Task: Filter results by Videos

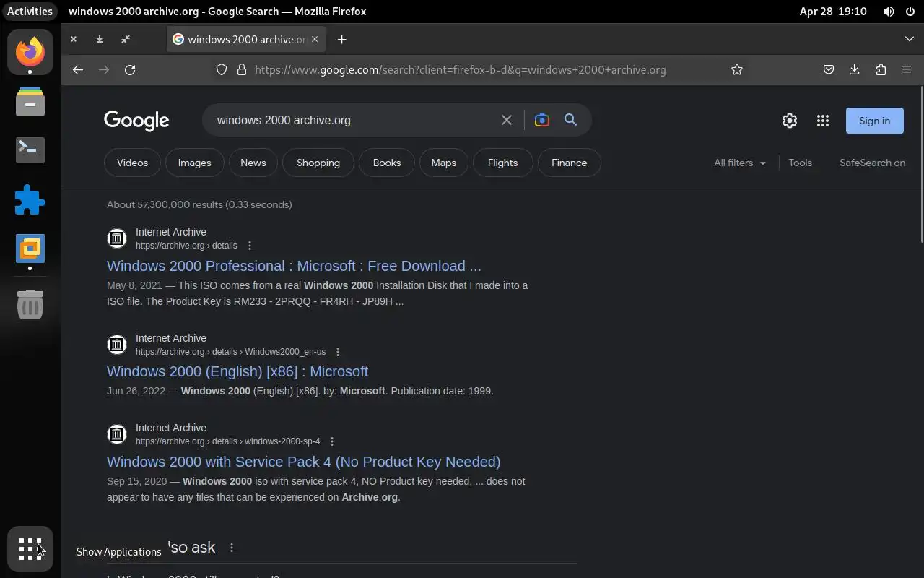Action: tap(132, 163)
